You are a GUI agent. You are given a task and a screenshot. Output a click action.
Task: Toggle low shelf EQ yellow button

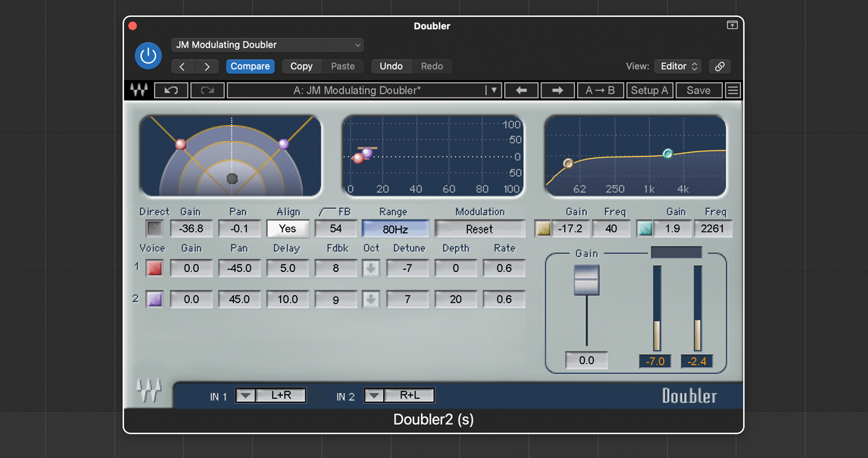[x=543, y=229]
